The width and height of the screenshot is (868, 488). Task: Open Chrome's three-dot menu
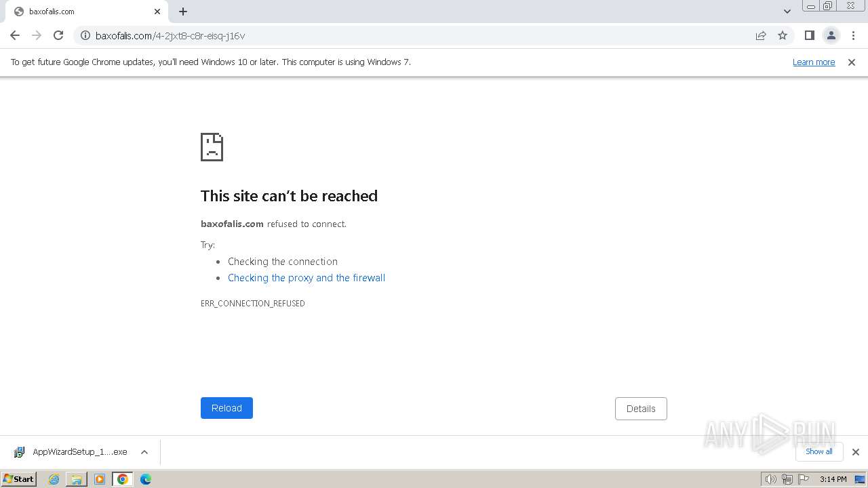pos(853,35)
